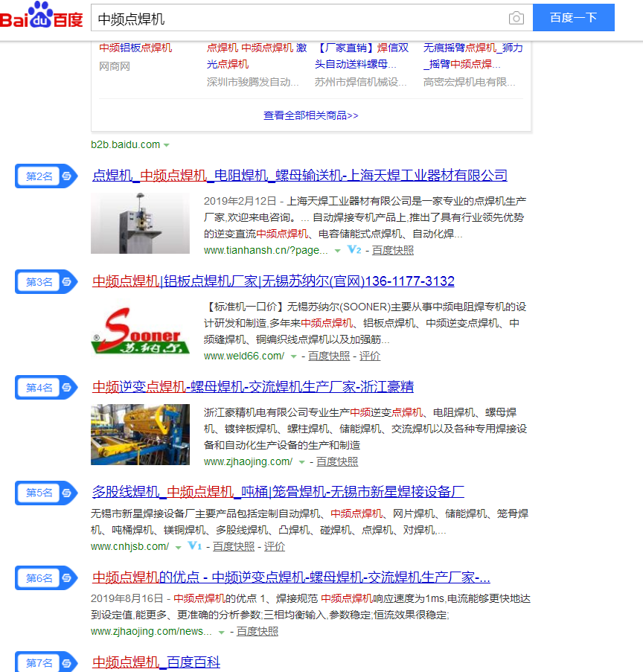Click the 百度一下 search button
The image size is (643, 672).
click(574, 18)
